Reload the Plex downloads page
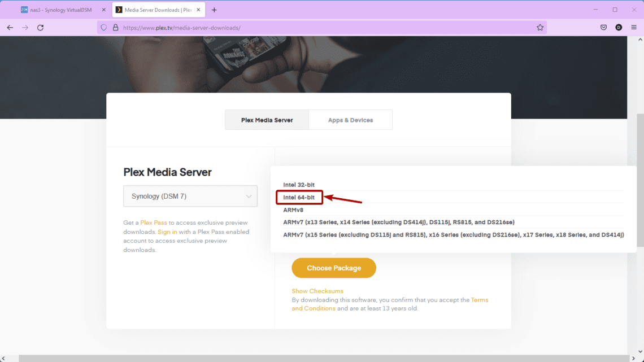The width and height of the screenshot is (644, 362). pos(40,28)
